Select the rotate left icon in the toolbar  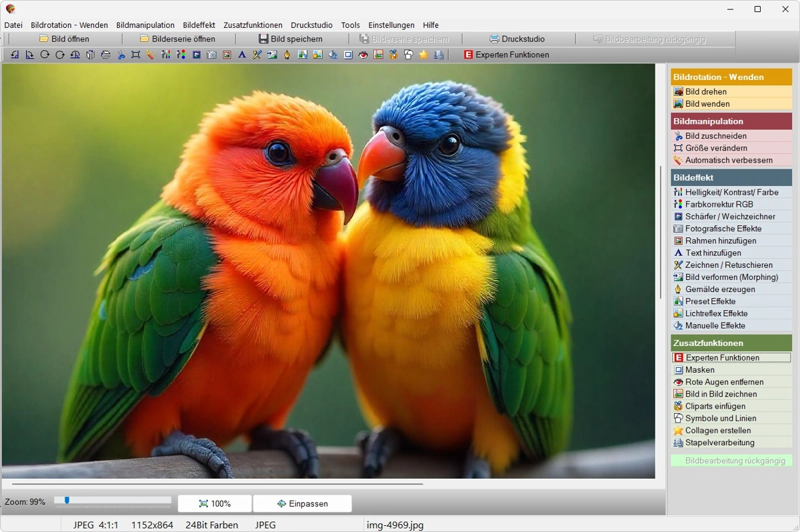(x=14, y=55)
